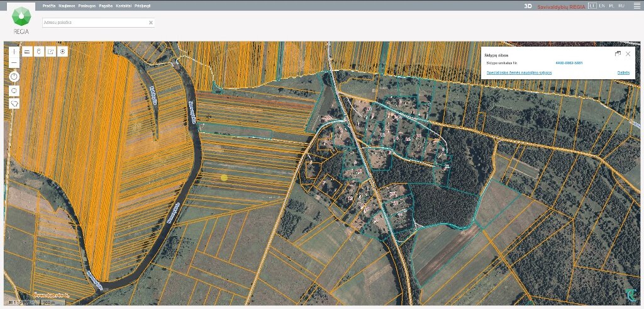
Task: Switch to 3D view mode
Action: point(528,6)
